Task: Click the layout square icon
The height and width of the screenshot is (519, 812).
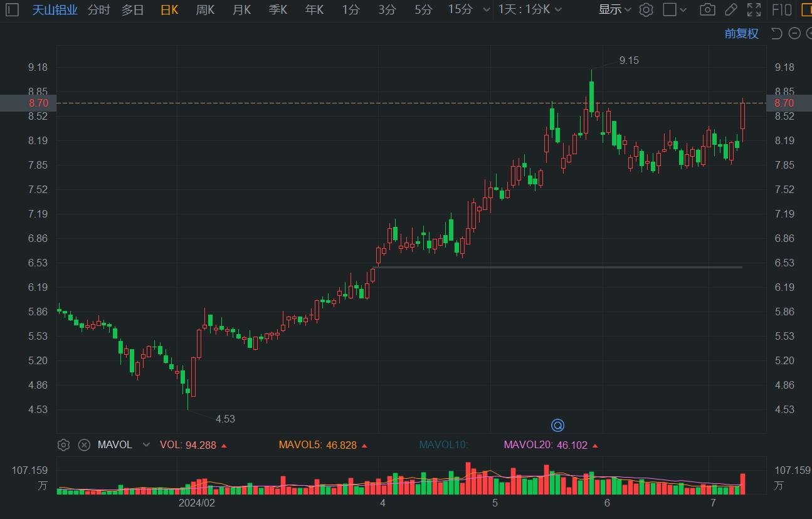Action: [x=670, y=9]
